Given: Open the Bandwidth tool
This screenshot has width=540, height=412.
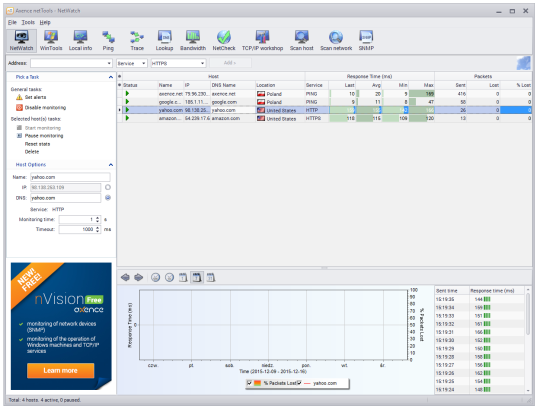Looking at the screenshot, I should 193,41.
